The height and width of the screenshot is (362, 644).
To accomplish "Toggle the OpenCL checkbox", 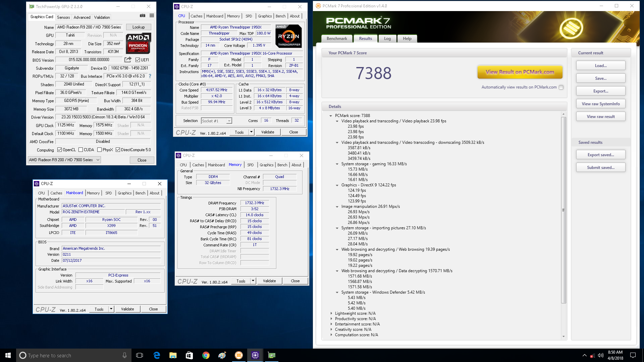I will point(60,150).
